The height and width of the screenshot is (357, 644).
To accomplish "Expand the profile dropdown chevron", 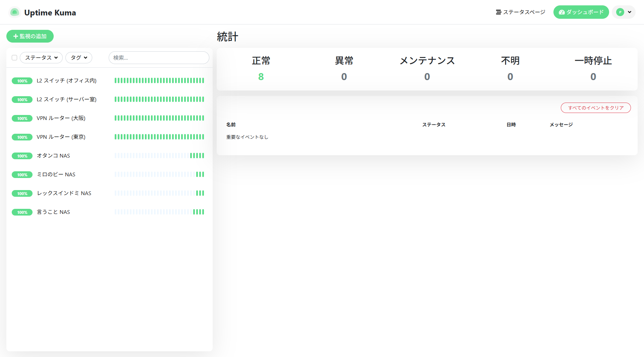I will pos(630,12).
